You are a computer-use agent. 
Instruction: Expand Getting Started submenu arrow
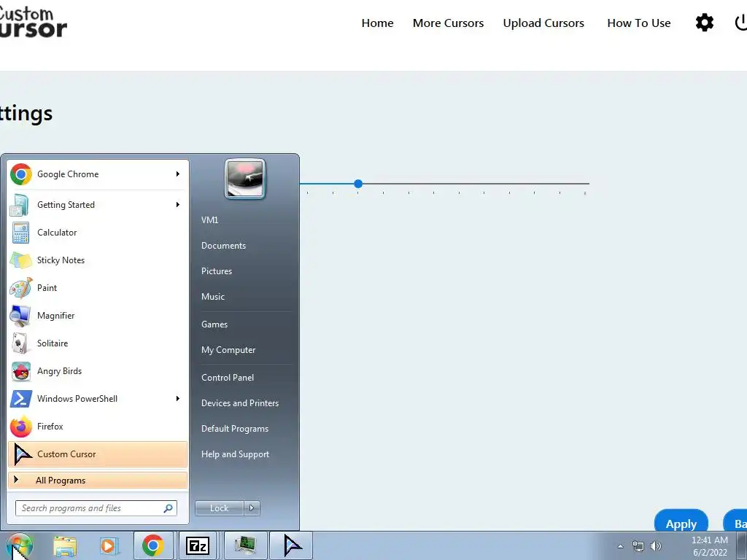click(x=178, y=204)
